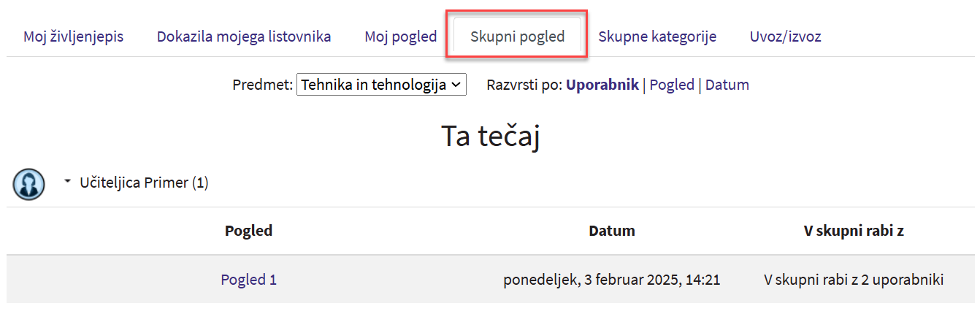
Task: Sort the list by Uporabnik
Action: 602,85
